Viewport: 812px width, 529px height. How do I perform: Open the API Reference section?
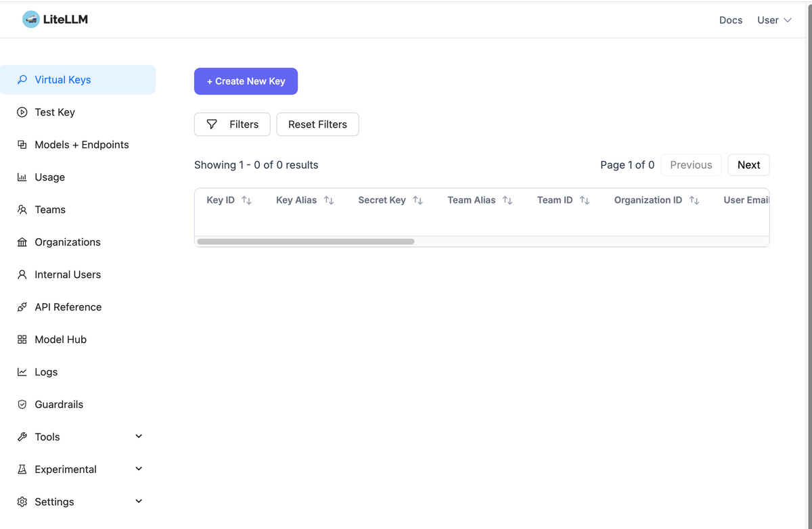tap(67, 306)
